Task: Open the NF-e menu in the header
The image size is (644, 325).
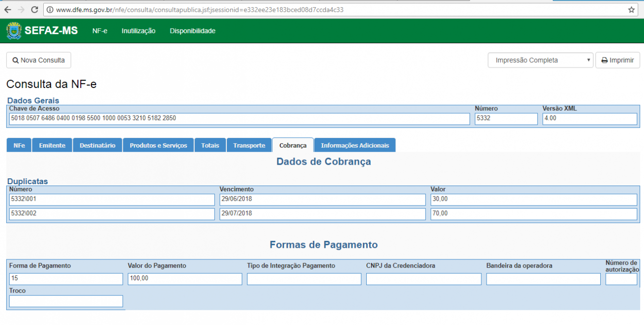Action: point(100,31)
